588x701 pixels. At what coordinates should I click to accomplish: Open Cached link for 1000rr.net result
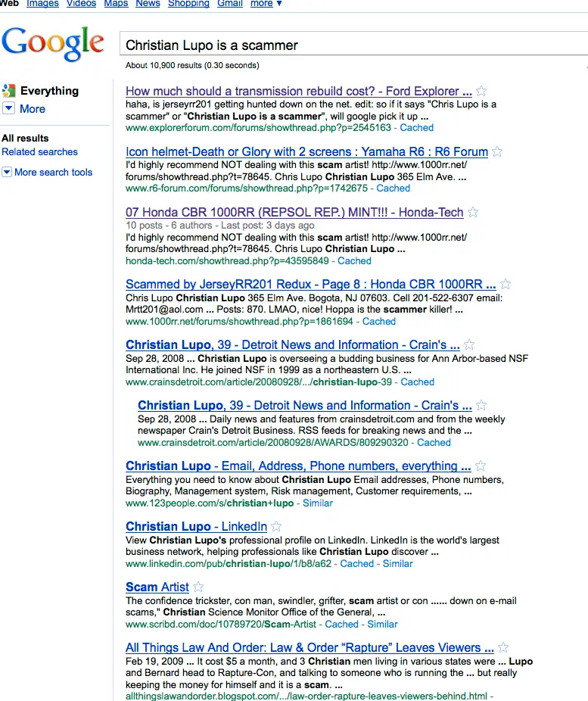tap(379, 322)
